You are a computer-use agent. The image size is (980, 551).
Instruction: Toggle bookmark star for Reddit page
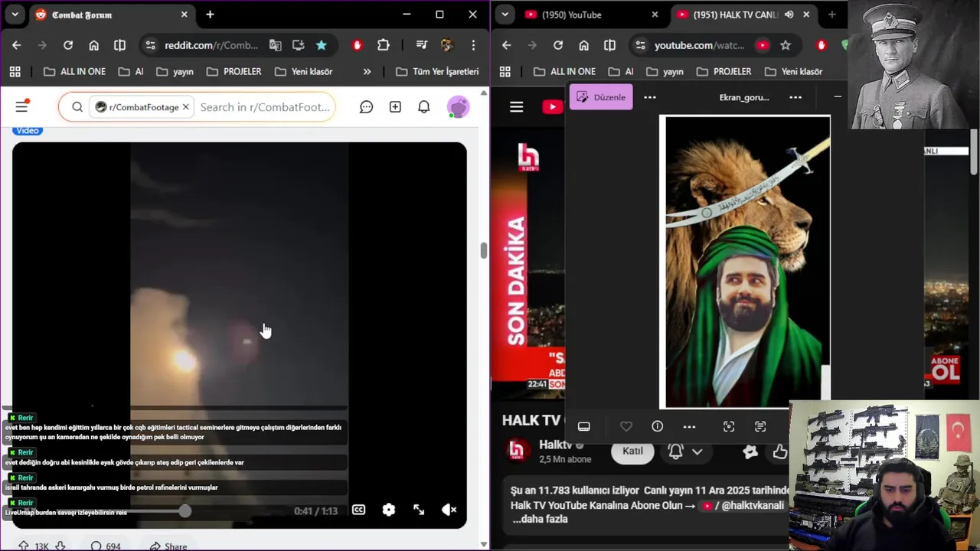(x=322, y=45)
